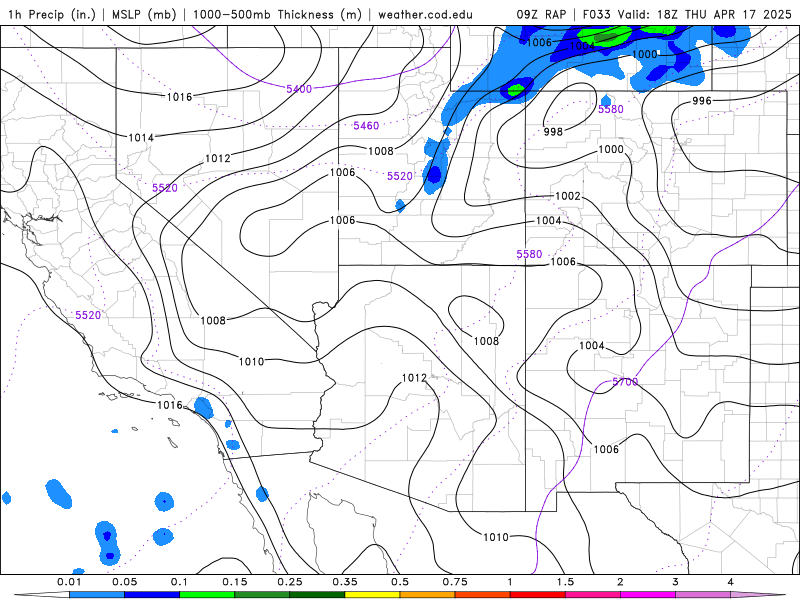
Task: Click the 1014 isobar label
Action: coord(141,137)
